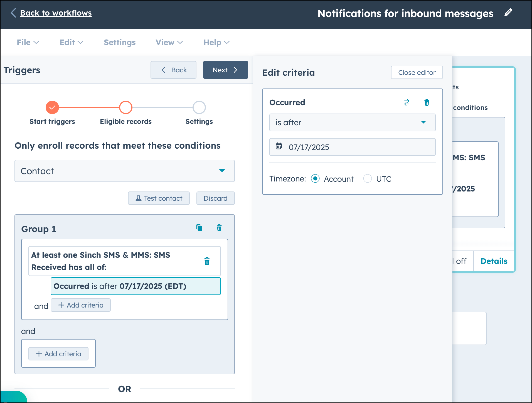Add criteria inside the SMS Received filter
This screenshot has height=403, width=532.
coord(81,305)
